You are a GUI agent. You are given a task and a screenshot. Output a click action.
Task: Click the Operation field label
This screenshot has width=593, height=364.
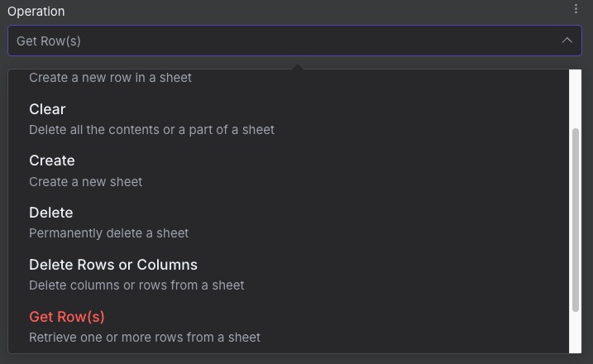tap(36, 12)
